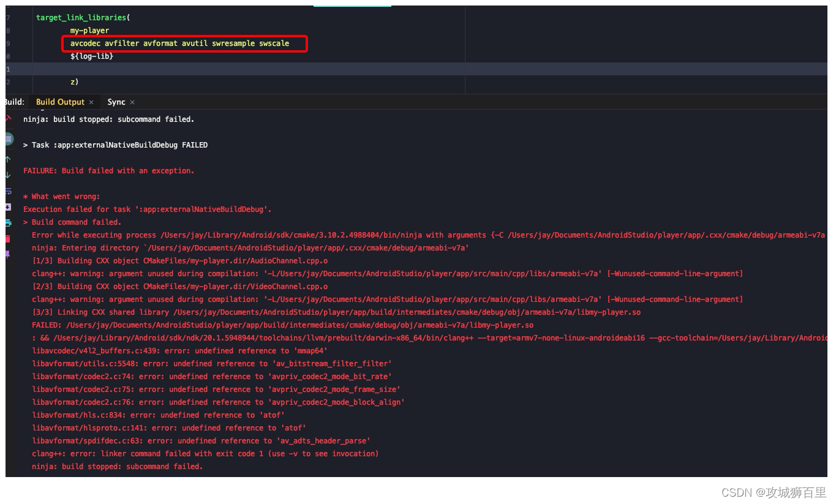Click the 'avpriv_codec2_mode_bit_rate' error line

212,377
